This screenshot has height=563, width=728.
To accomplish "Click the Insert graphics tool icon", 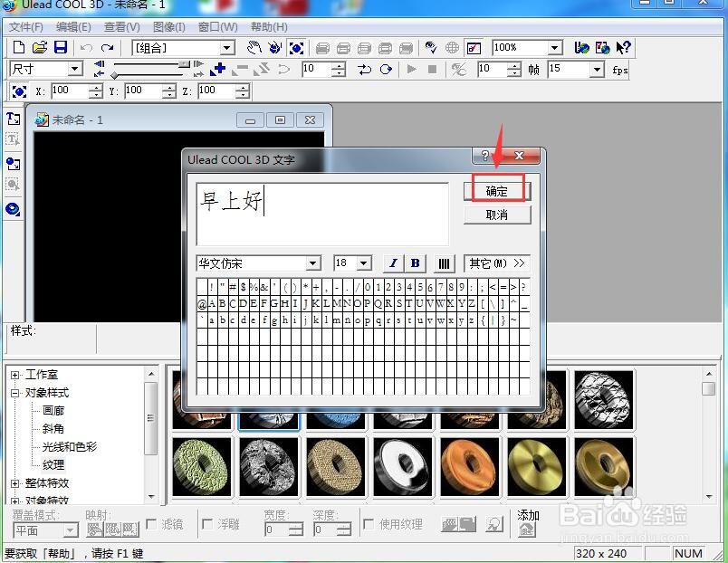I will (13, 163).
